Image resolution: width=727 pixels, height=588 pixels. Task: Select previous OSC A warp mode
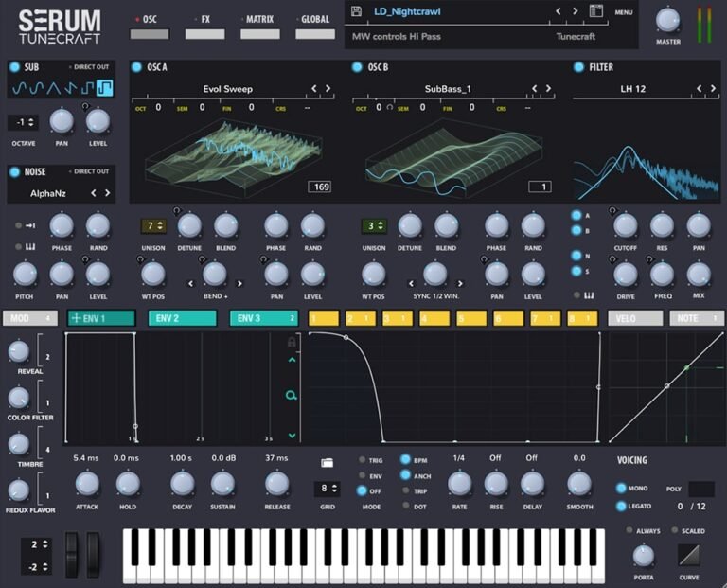point(190,283)
